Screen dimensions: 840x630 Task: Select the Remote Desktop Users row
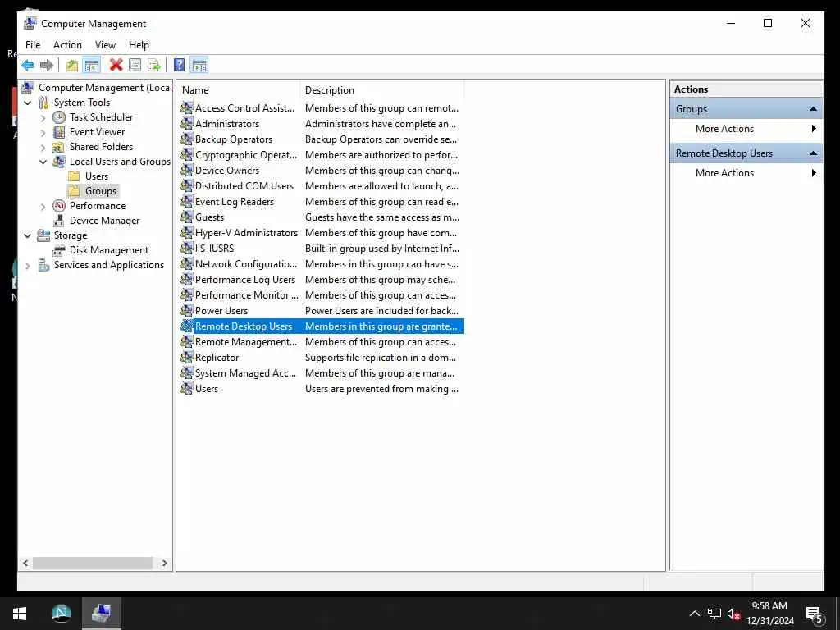(x=322, y=326)
